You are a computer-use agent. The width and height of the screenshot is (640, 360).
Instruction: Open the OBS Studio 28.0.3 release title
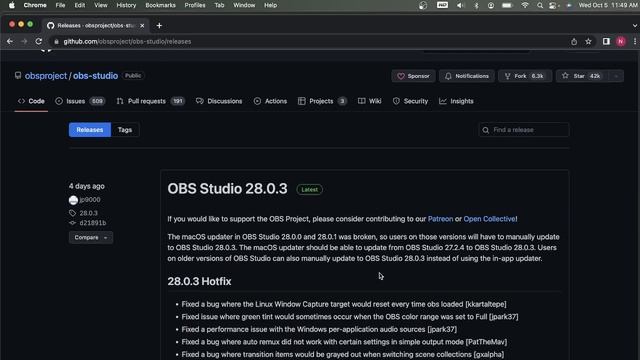click(227, 189)
